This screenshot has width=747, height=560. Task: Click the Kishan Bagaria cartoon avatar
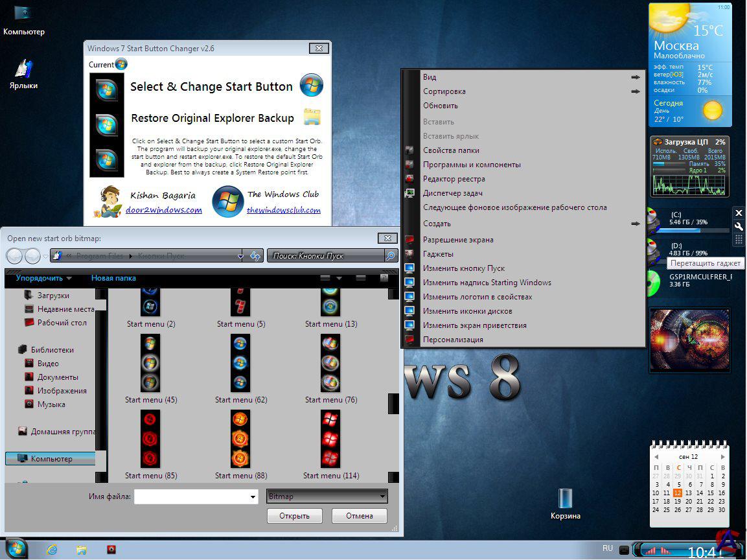[x=109, y=202]
